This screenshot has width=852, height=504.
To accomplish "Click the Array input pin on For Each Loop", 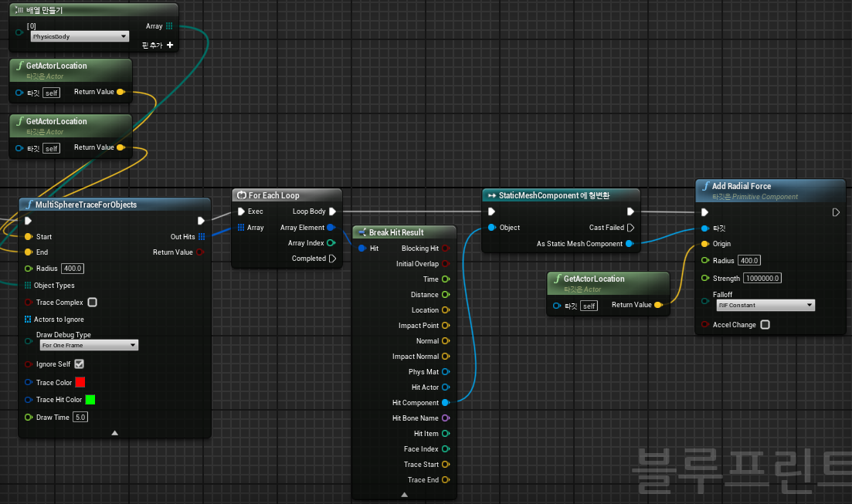I will [x=241, y=228].
